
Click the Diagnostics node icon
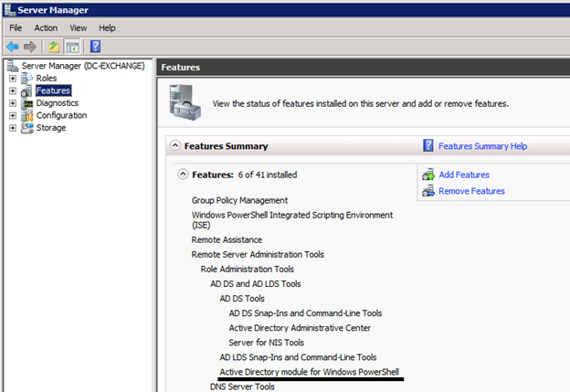26,103
